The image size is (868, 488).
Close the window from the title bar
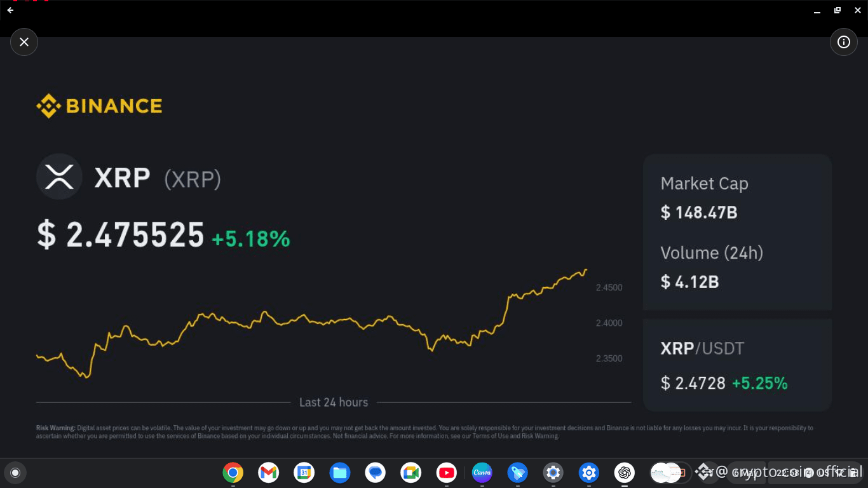pos(857,10)
